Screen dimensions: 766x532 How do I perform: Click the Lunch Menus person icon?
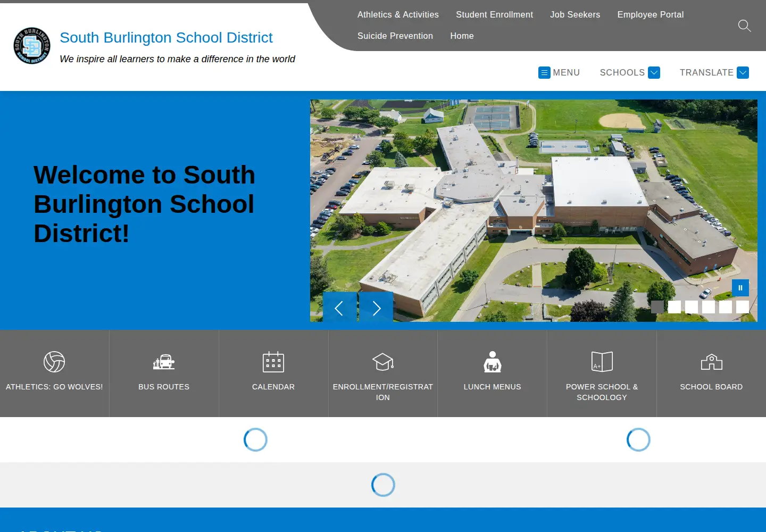point(493,362)
